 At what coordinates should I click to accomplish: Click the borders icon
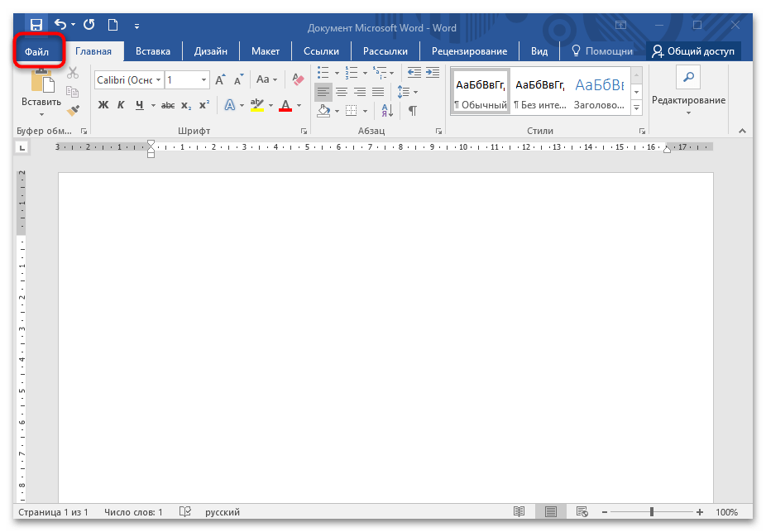tap(352, 111)
